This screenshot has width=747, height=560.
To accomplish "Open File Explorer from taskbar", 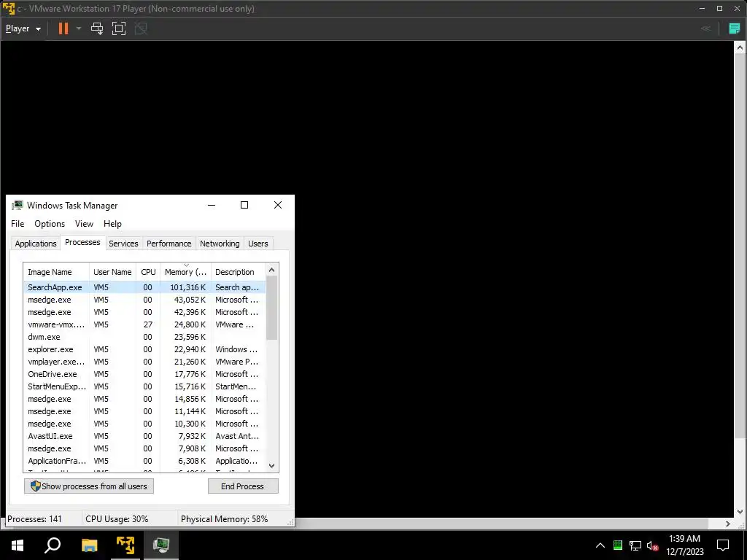I will coord(89,545).
